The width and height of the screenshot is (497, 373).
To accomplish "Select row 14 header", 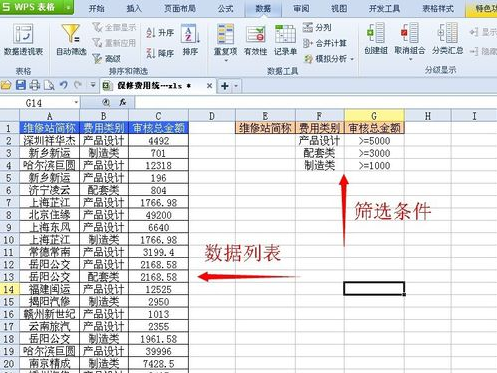I will click(x=9, y=289).
